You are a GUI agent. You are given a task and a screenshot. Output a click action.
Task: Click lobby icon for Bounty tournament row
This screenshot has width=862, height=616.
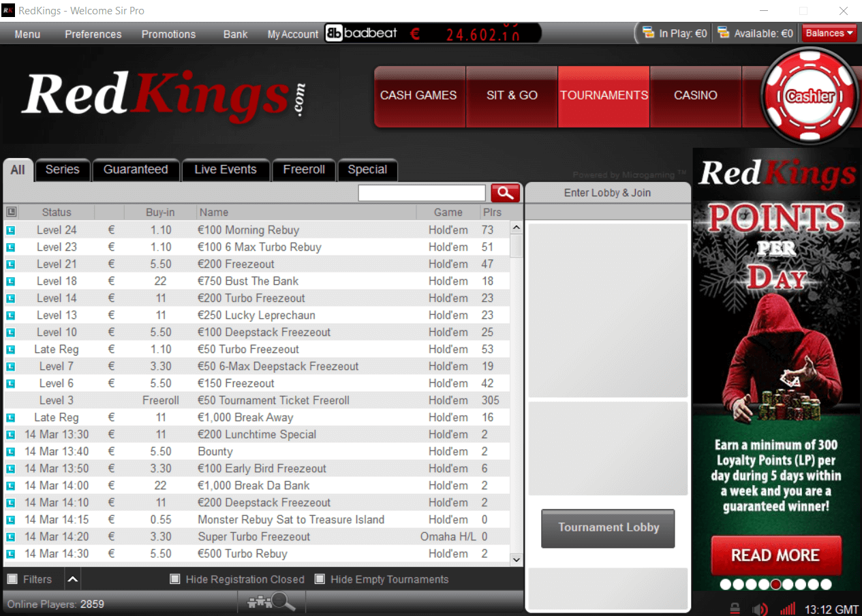[10, 452]
